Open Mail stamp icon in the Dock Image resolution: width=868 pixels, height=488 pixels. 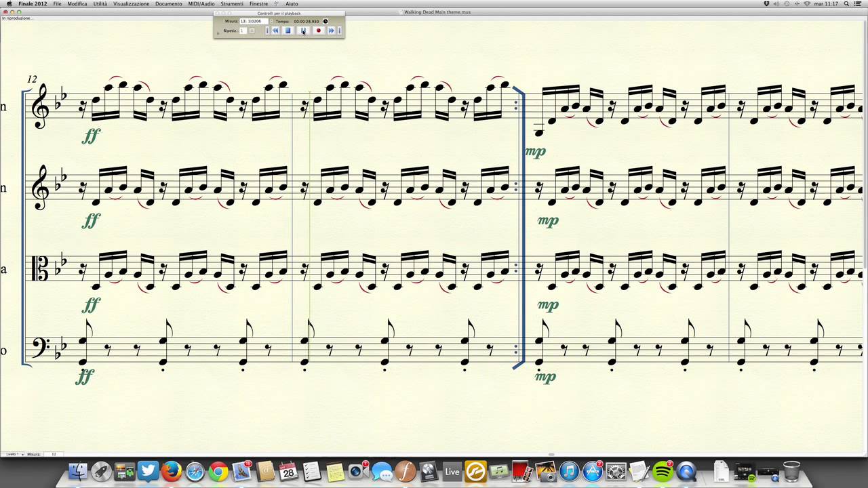coord(241,472)
